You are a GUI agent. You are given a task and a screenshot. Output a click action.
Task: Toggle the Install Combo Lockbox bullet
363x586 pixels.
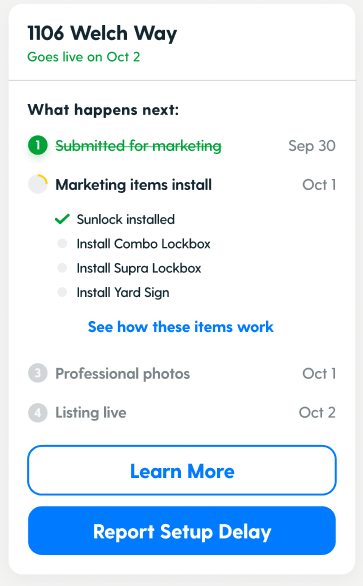pyautogui.click(x=62, y=244)
